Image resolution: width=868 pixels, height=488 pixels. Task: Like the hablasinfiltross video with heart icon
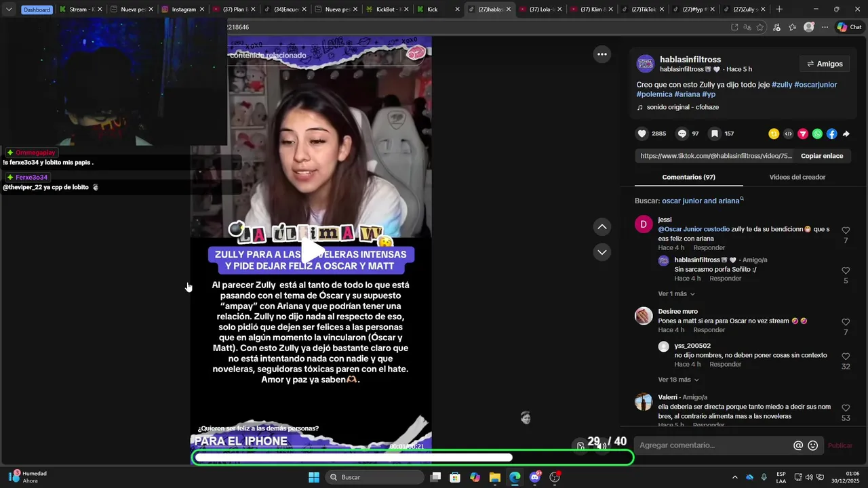[x=642, y=134]
